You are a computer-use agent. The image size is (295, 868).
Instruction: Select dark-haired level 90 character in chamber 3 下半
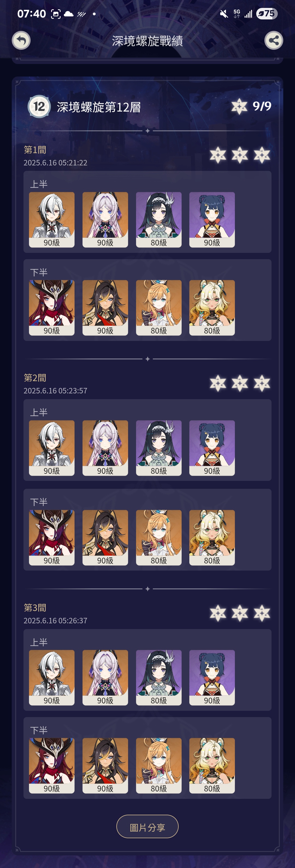105,765
